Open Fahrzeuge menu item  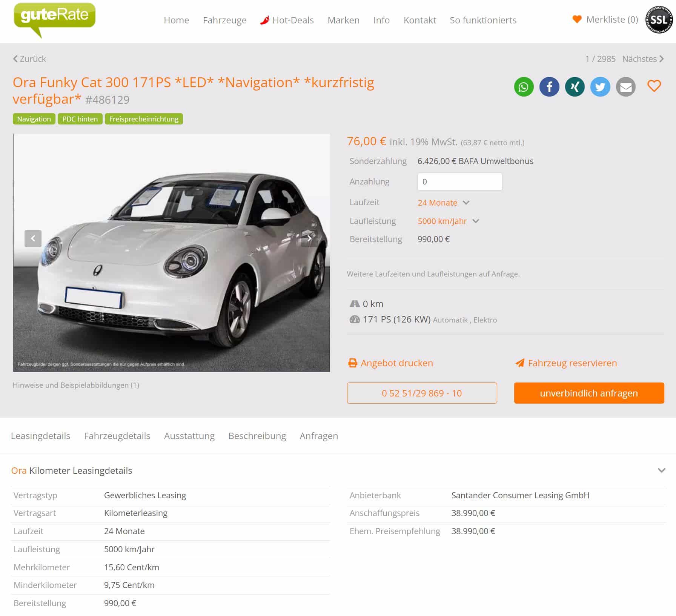point(225,20)
